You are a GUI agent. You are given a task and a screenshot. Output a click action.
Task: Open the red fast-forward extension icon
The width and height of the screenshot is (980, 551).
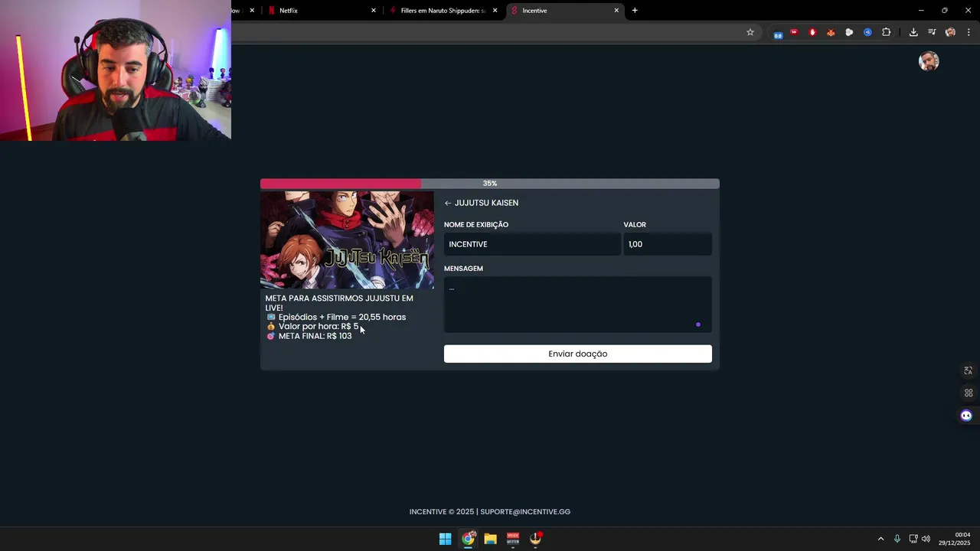(794, 32)
